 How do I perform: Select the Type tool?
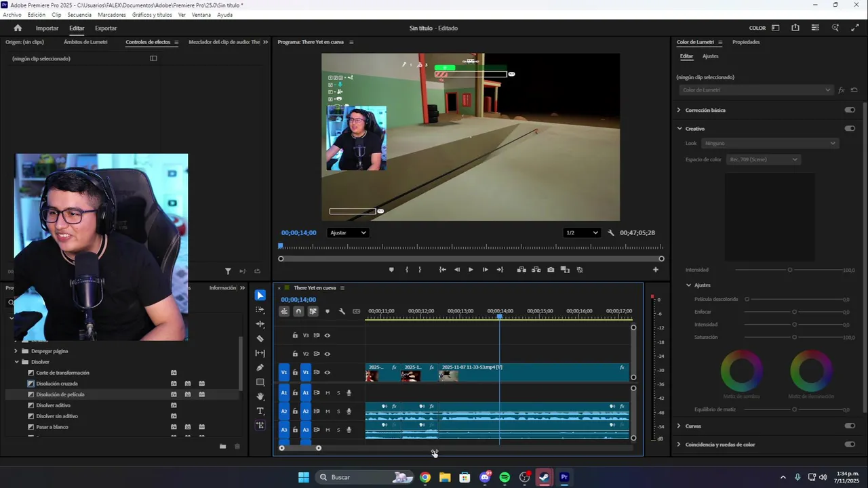pos(260,411)
